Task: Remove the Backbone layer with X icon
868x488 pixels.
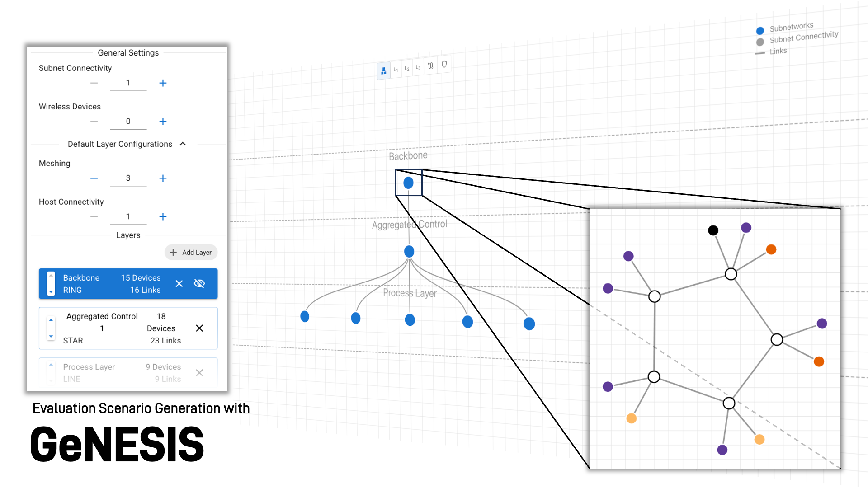Action: [x=179, y=284]
